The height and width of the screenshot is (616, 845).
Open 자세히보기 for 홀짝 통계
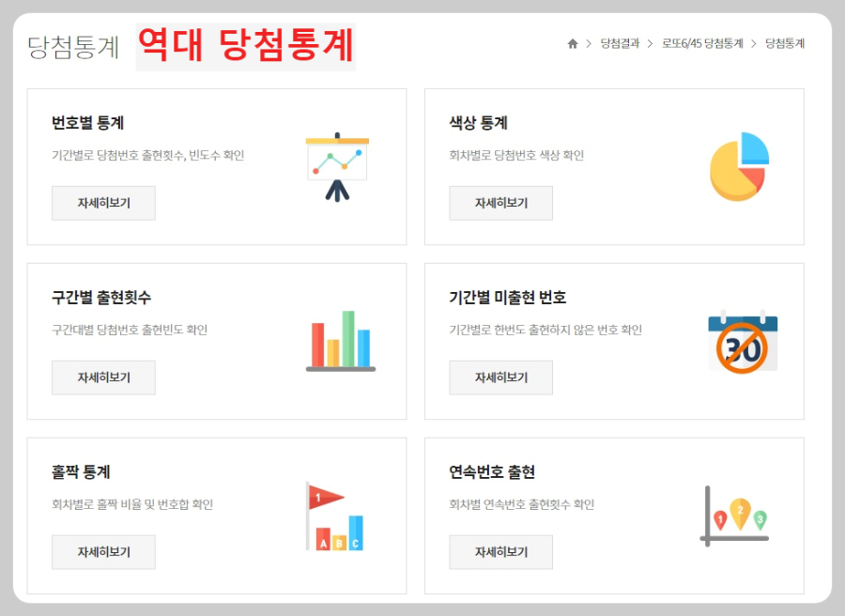click(x=103, y=552)
